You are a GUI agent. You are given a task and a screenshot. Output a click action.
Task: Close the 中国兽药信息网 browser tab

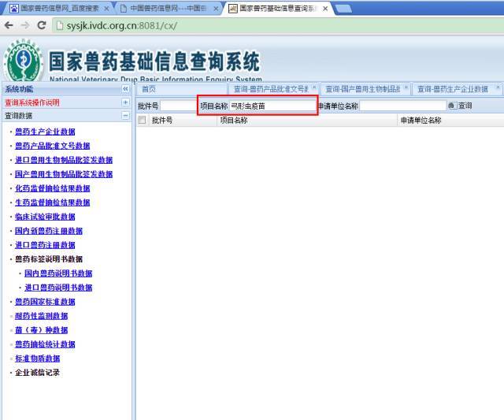point(216,9)
